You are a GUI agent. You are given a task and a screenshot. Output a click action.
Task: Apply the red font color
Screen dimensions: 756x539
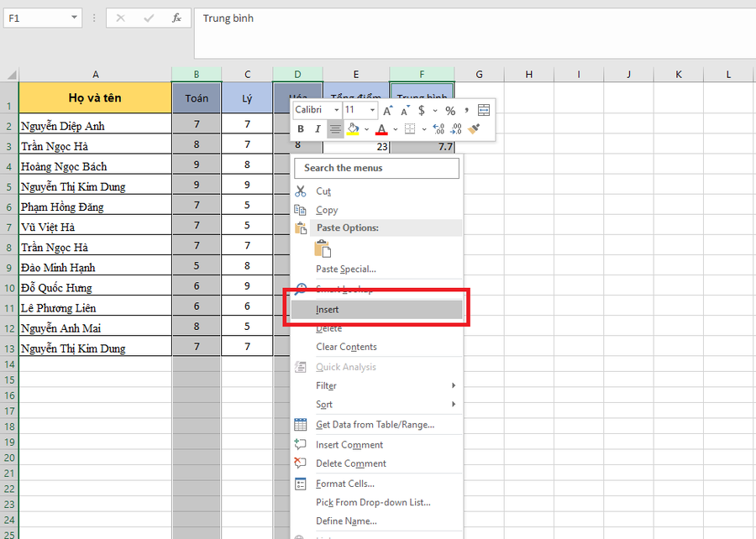(x=381, y=129)
